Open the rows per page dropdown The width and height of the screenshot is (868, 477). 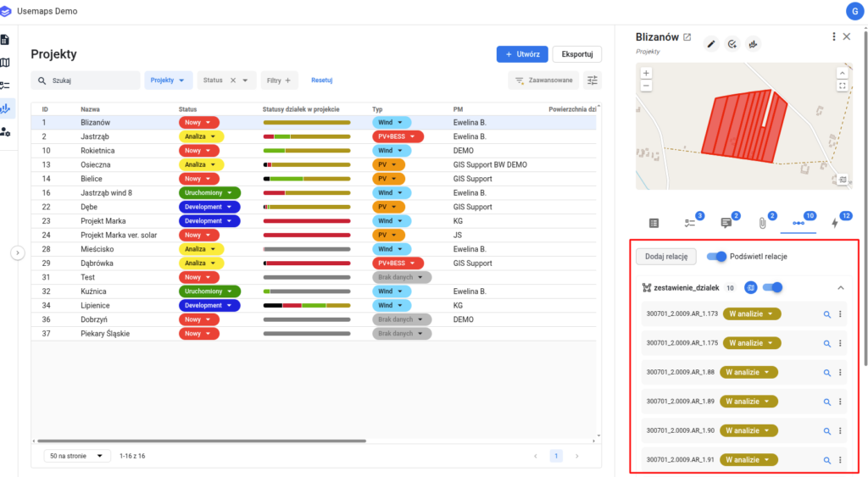(x=77, y=456)
